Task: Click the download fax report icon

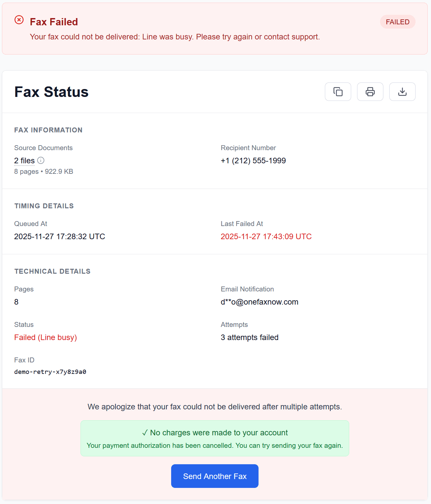Action: tap(402, 92)
